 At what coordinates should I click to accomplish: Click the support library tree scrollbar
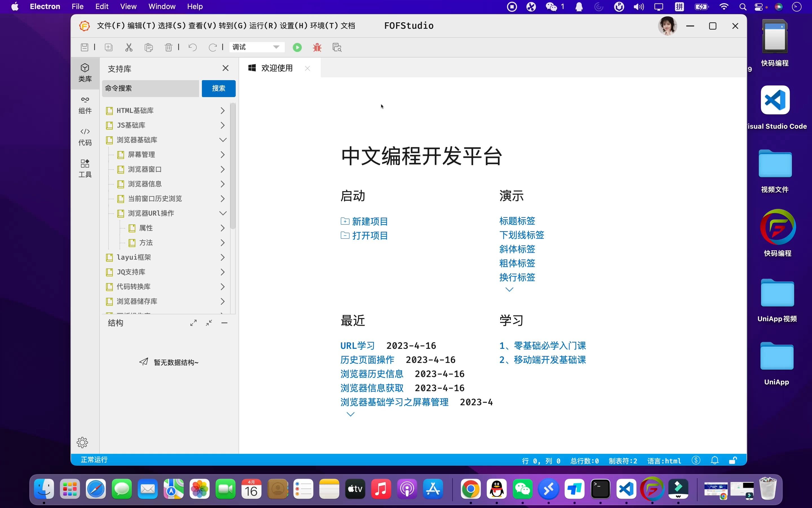(x=233, y=166)
